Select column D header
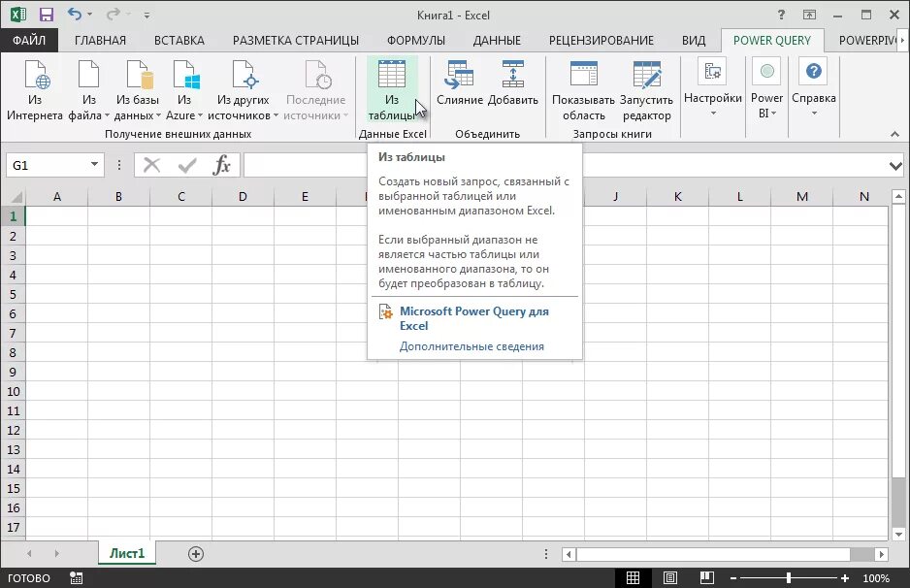 [x=243, y=197]
